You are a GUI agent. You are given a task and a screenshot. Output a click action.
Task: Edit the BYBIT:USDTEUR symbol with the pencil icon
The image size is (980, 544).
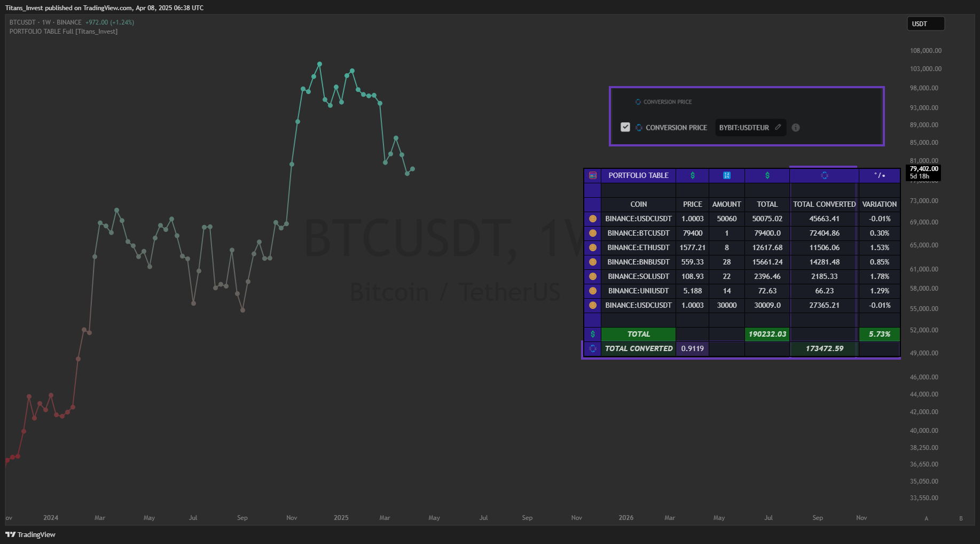coord(778,127)
